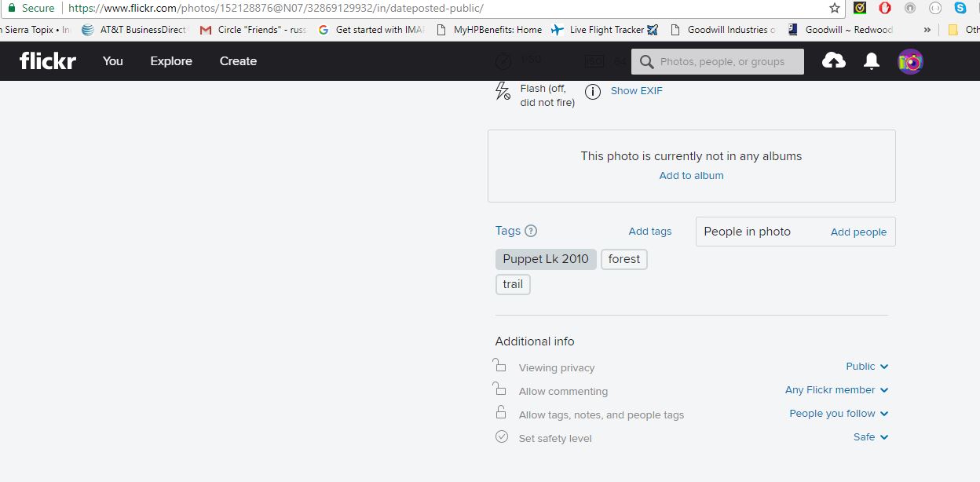The height and width of the screenshot is (482, 980).
Task: Click the flash off icon
Action: coord(503,91)
